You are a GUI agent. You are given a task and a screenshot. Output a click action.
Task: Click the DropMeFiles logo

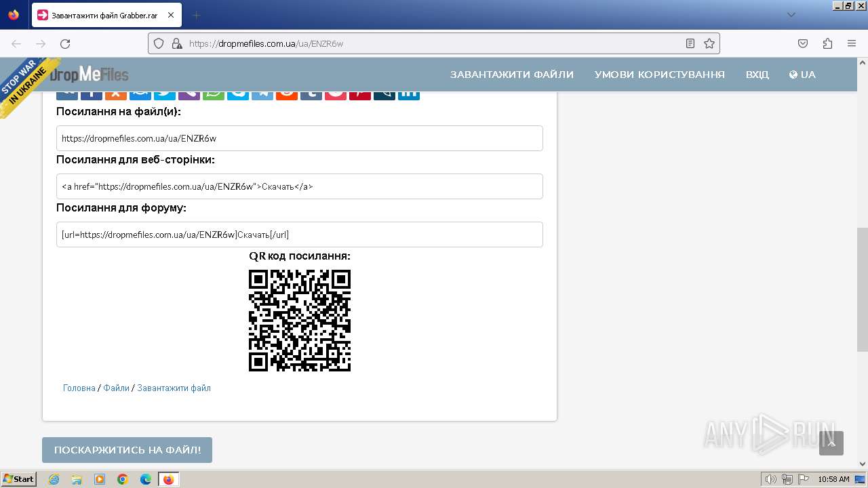click(88, 74)
